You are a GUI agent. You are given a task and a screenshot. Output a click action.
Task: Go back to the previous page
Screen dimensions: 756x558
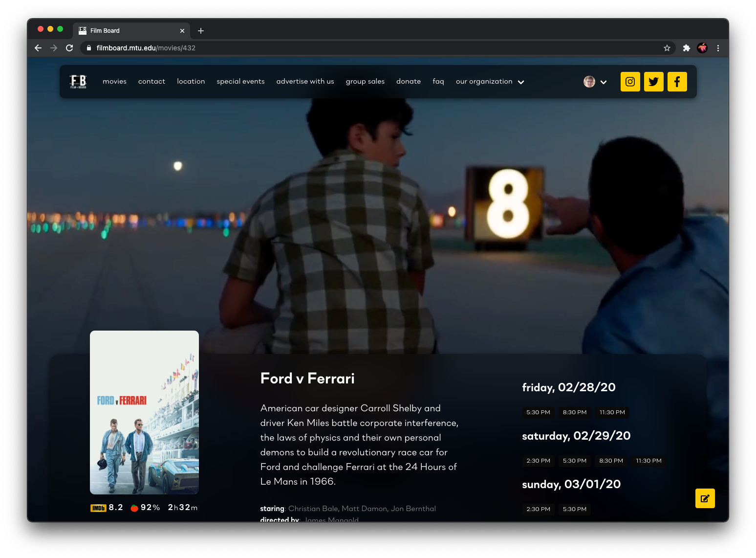(x=38, y=48)
